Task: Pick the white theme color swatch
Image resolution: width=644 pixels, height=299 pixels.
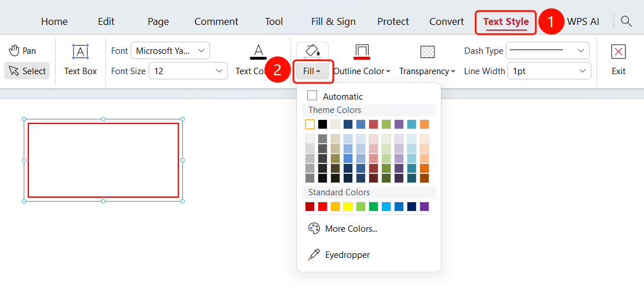Action: tap(310, 124)
